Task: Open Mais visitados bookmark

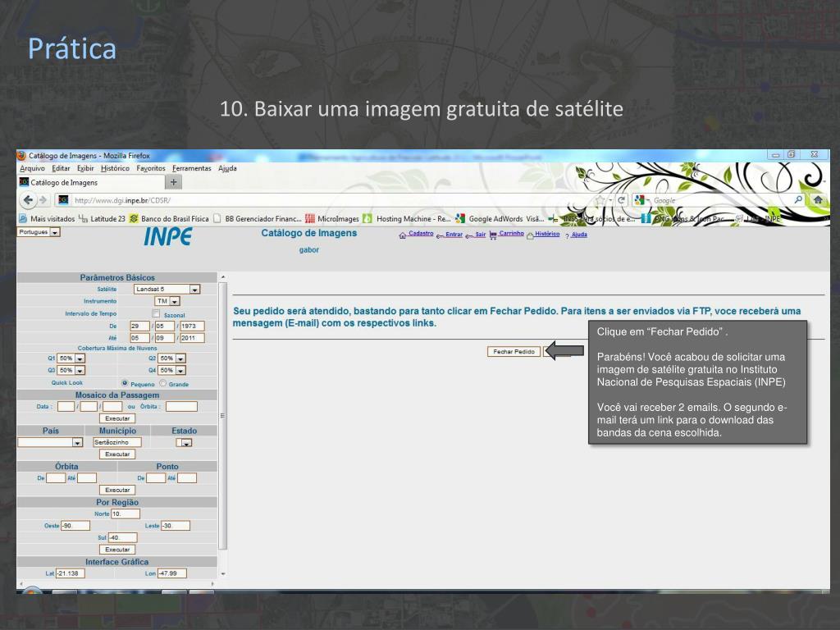Action: [x=47, y=218]
